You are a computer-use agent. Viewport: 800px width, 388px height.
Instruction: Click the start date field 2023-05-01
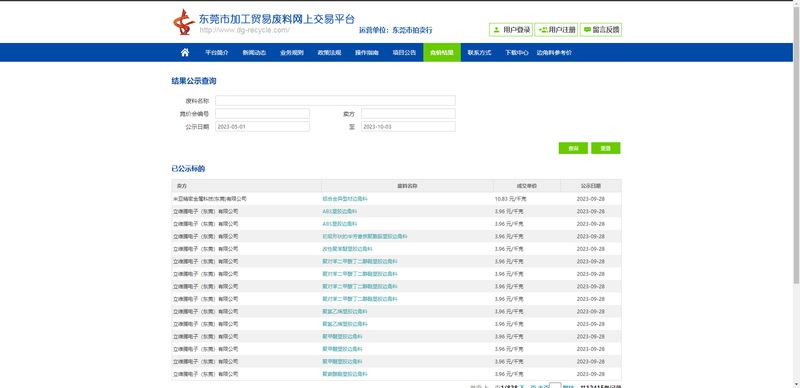(262, 126)
